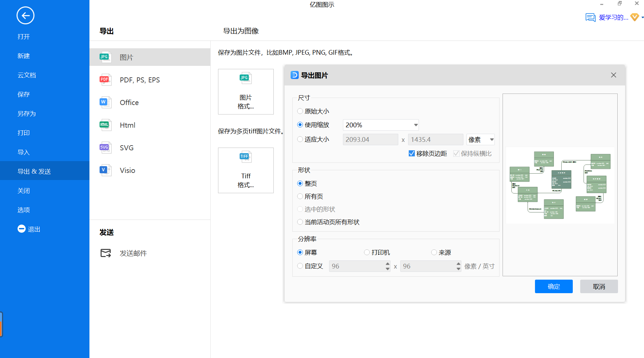Click the 爱学习的... username

tap(613, 17)
